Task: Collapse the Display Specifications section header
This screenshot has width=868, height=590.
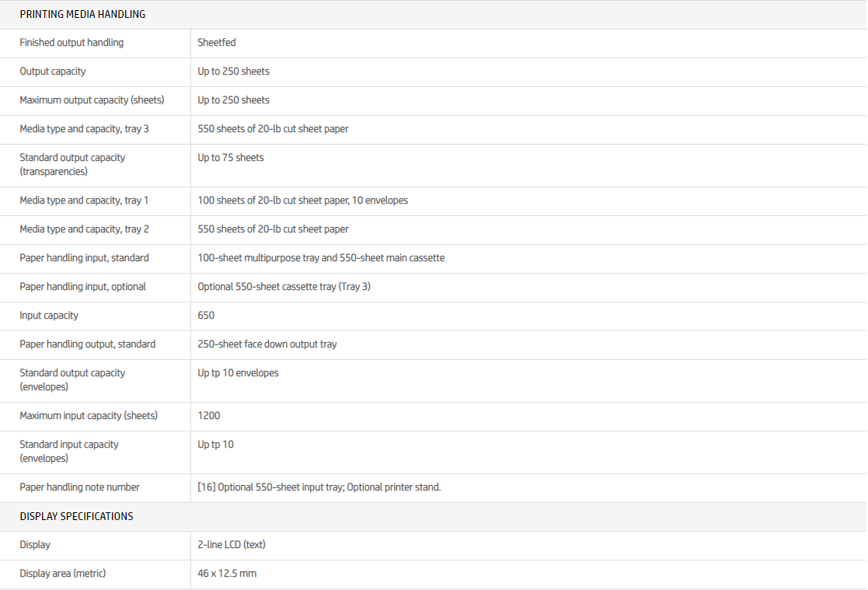Action: (x=76, y=517)
